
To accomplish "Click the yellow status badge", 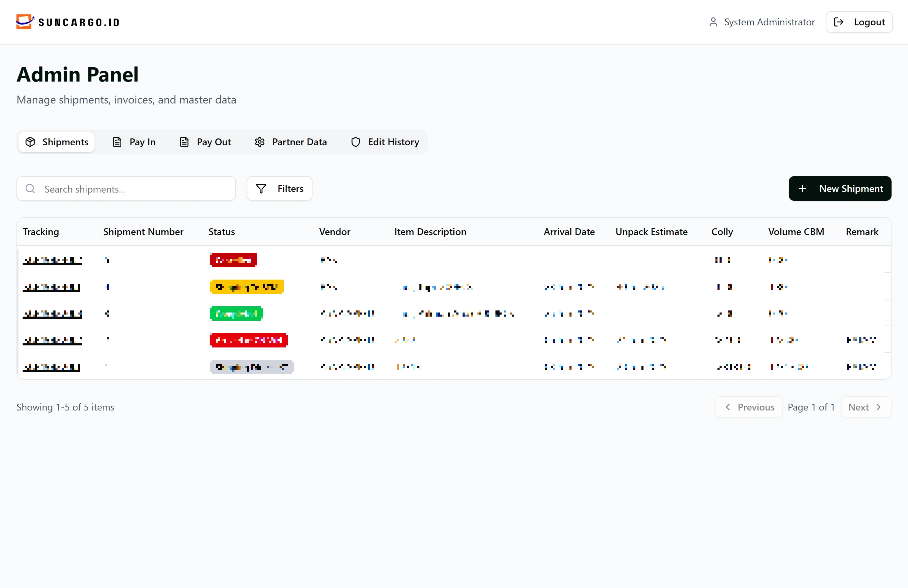I will (246, 287).
